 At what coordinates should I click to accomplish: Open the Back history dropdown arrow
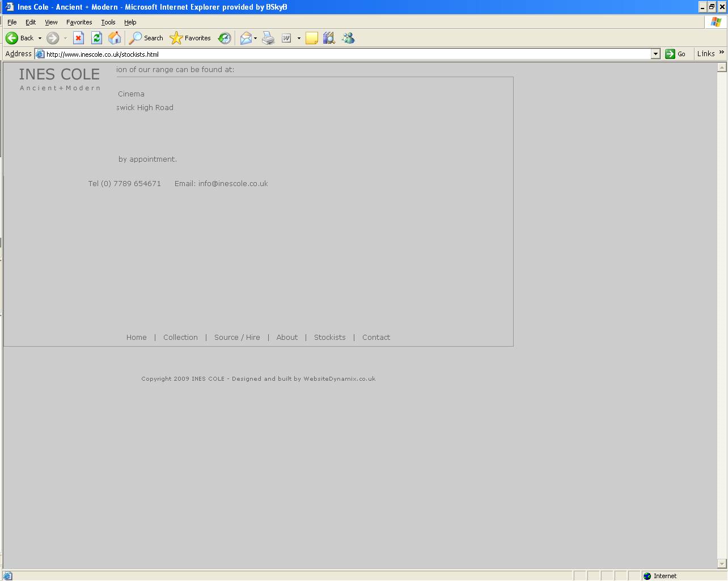coord(40,38)
